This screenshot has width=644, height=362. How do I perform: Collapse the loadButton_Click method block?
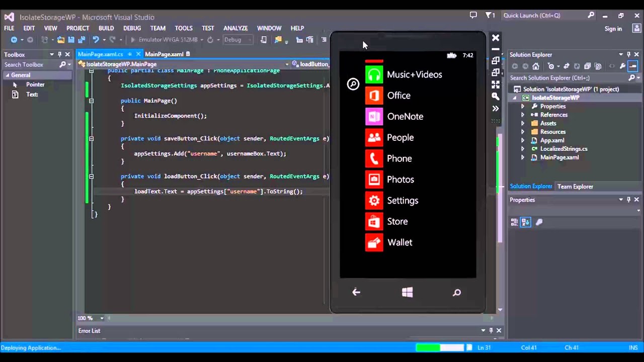(91, 176)
